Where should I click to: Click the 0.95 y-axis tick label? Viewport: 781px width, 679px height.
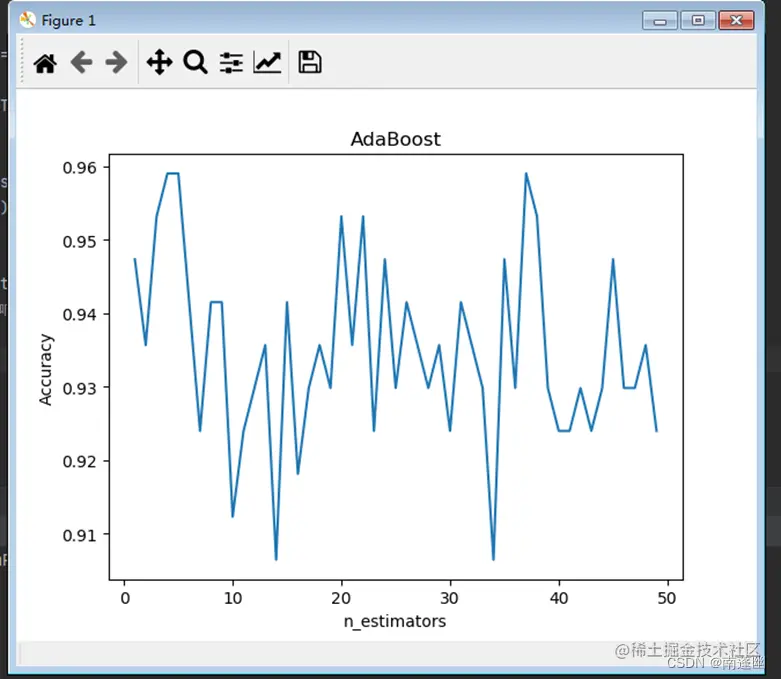[x=80, y=242]
